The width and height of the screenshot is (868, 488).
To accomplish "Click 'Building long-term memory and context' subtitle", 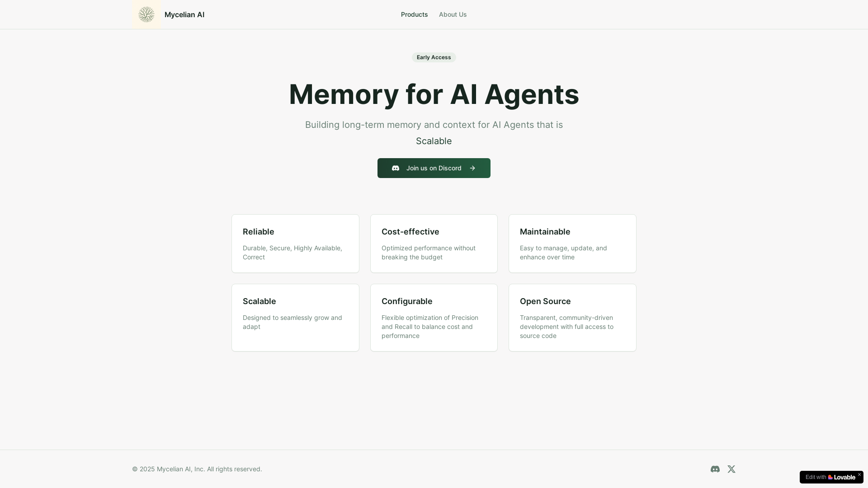I will point(434,125).
